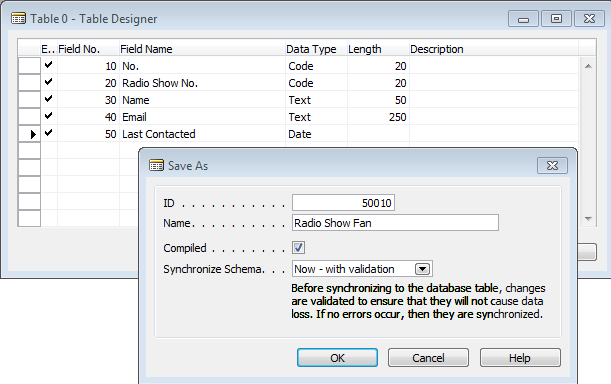Select the row selector for Last Contacted
This screenshot has height=384, width=611.
click(29, 134)
